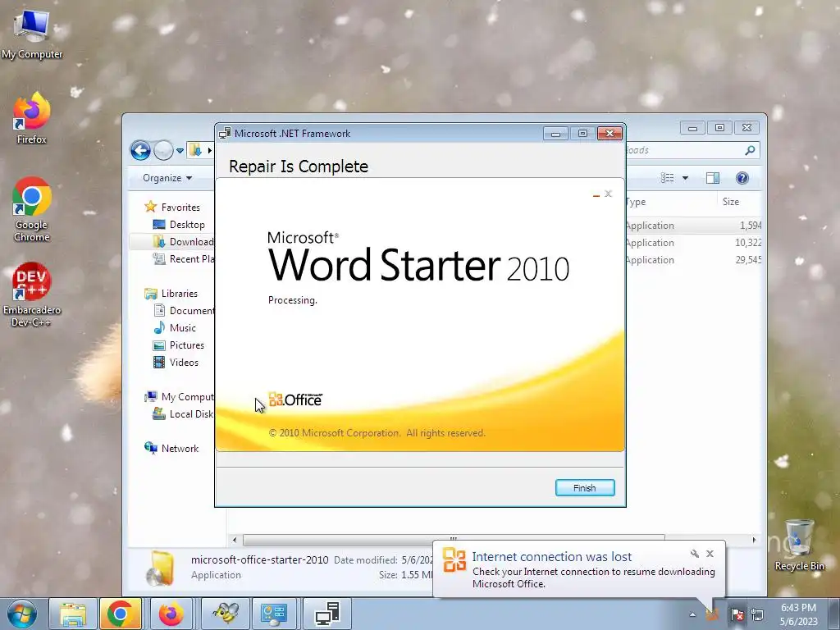Open the Music library
This screenshot has height=630, width=840.
pos(182,328)
